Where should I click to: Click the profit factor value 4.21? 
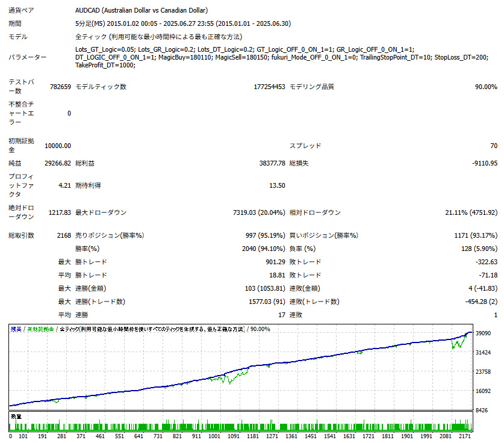(x=64, y=185)
